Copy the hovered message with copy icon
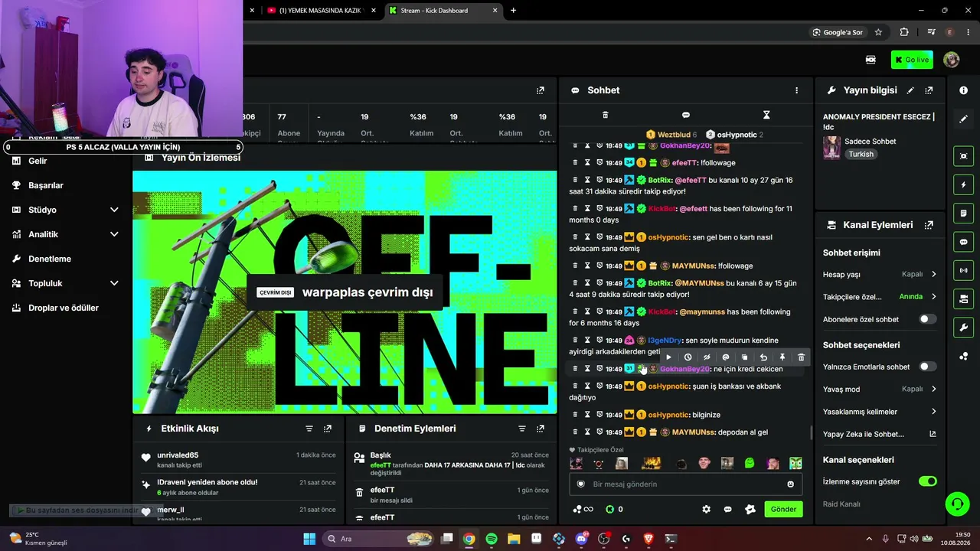Screen dimensions: 980x551 pos(744,357)
